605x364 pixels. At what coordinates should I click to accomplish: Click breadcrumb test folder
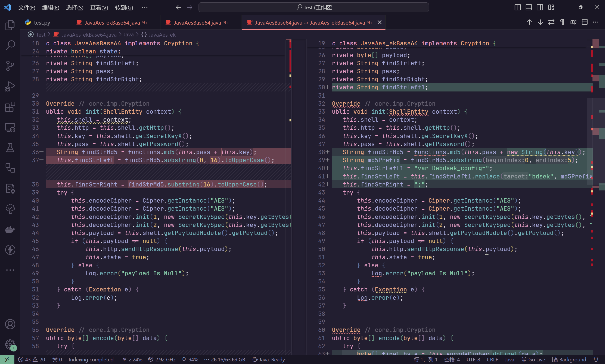41,35
